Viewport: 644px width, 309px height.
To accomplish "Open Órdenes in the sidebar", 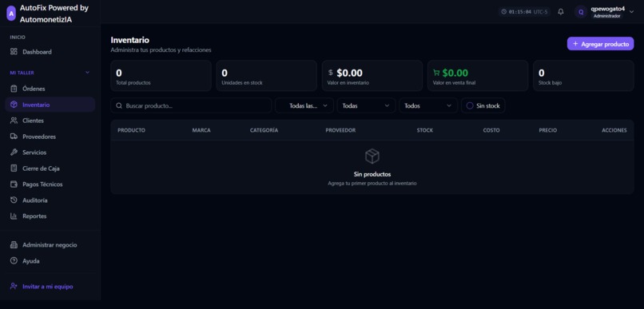I will pyautogui.click(x=50, y=89).
